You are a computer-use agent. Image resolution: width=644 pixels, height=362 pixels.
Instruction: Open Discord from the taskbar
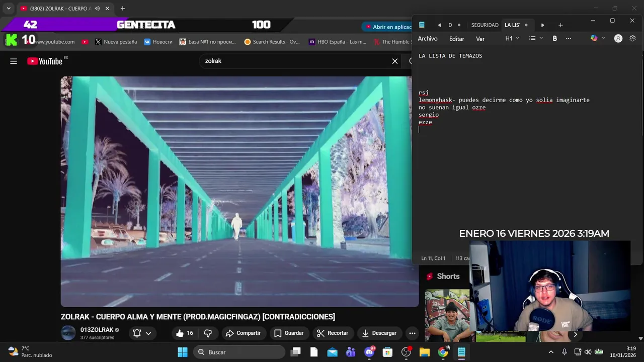coord(369,352)
